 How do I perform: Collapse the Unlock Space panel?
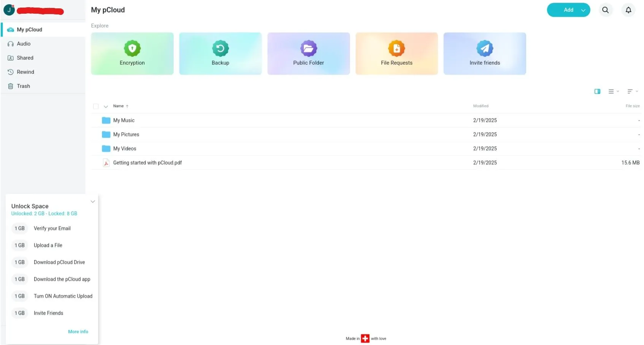(92, 201)
